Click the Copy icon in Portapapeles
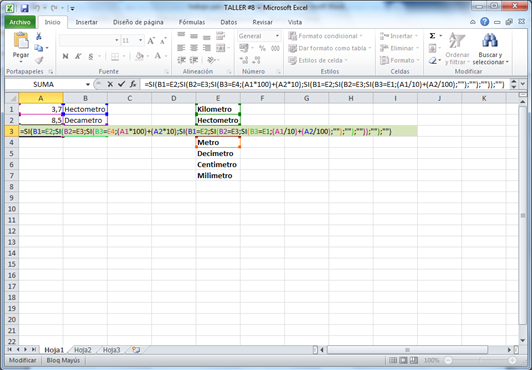This screenshot has height=370, width=532. click(x=39, y=48)
